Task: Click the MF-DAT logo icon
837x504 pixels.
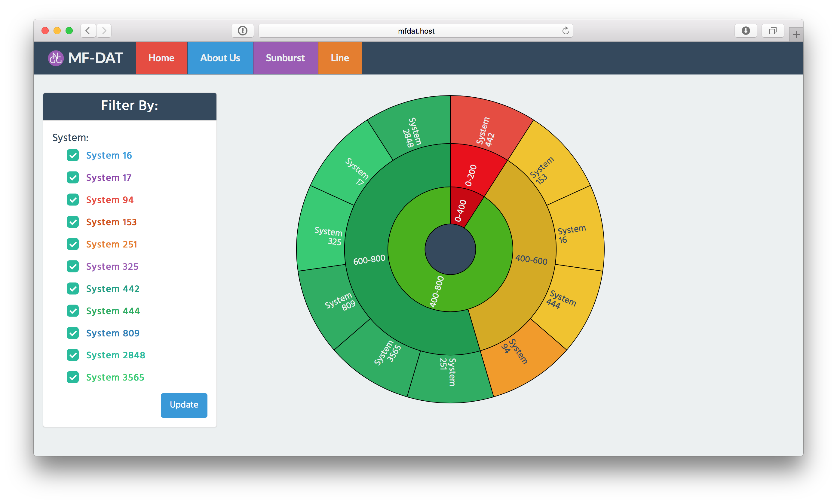Action: click(x=56, y=58)
